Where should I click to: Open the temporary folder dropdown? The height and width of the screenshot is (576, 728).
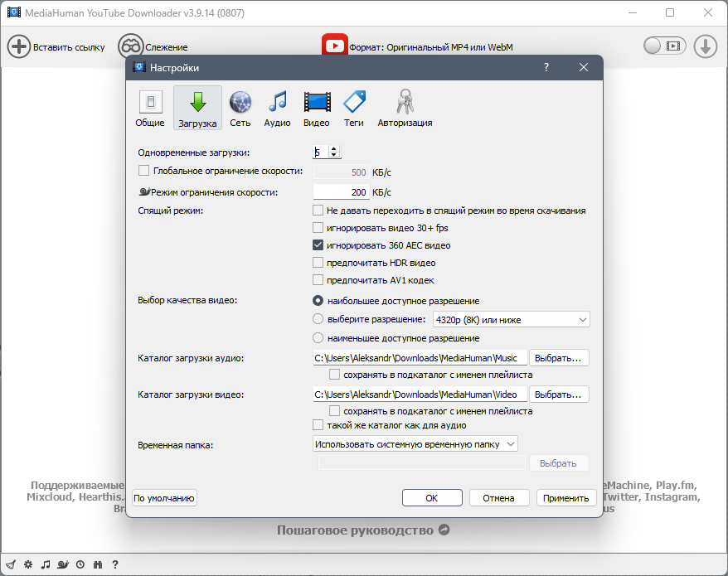(415, 444)
